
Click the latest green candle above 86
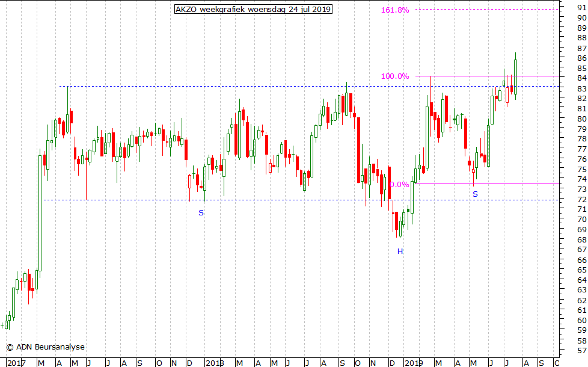click(516, 77)
